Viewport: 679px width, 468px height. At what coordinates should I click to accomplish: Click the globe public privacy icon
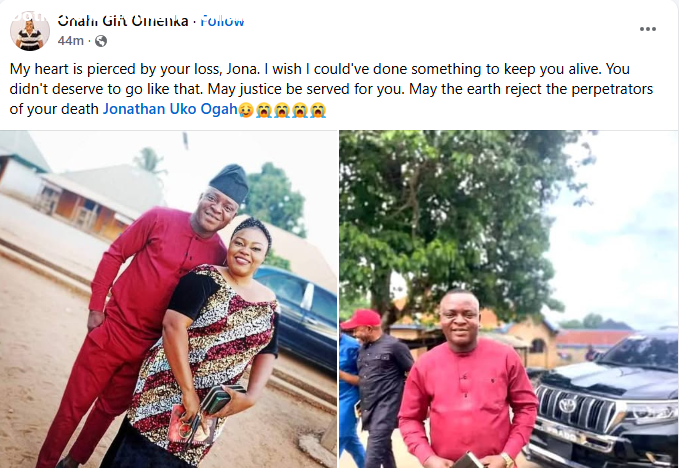pyautogui.click(x=101, y=41)
